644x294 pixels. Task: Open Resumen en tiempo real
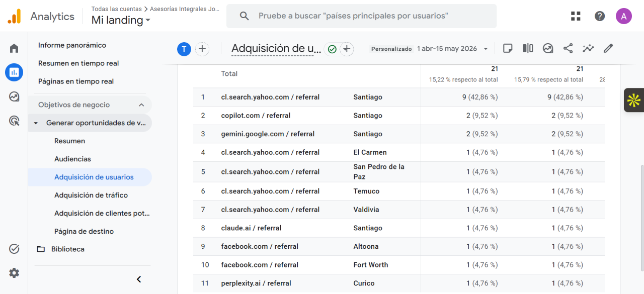(x=78, y=63)
